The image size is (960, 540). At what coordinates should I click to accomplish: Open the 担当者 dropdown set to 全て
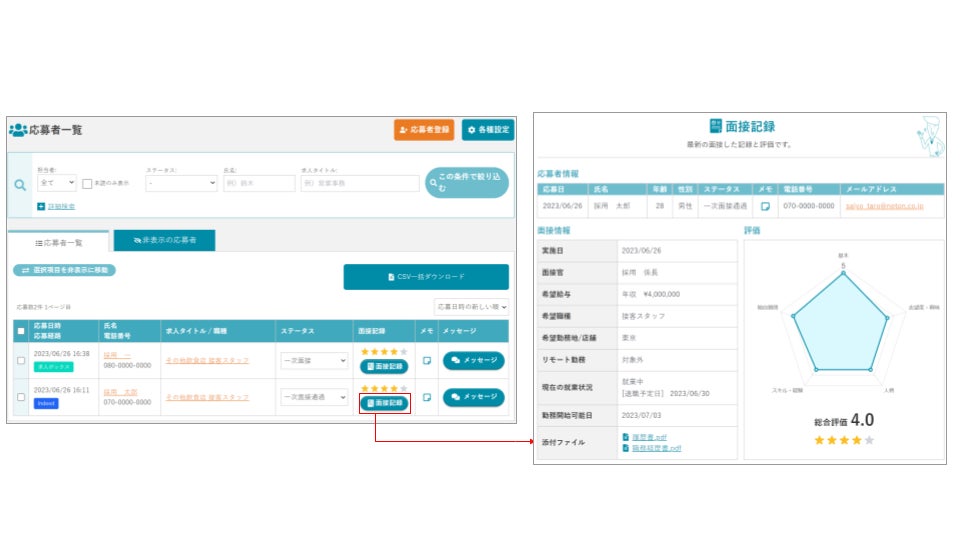56,182
